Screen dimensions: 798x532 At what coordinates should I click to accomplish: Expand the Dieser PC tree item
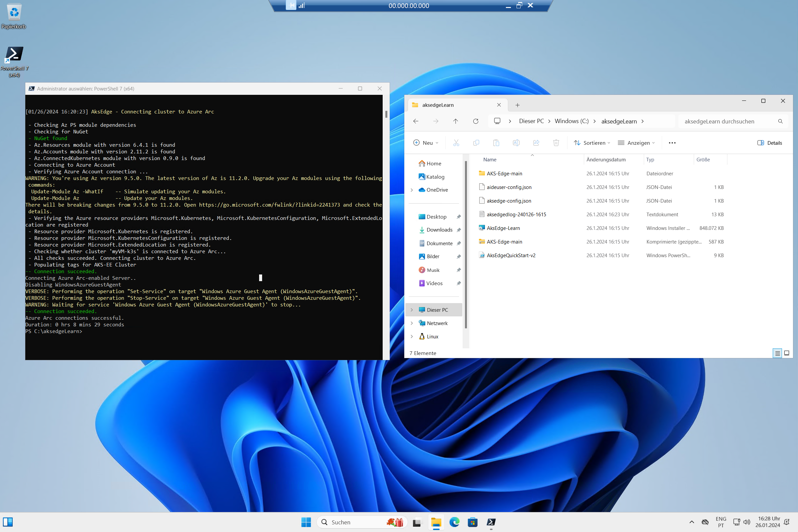pos(412,309)
